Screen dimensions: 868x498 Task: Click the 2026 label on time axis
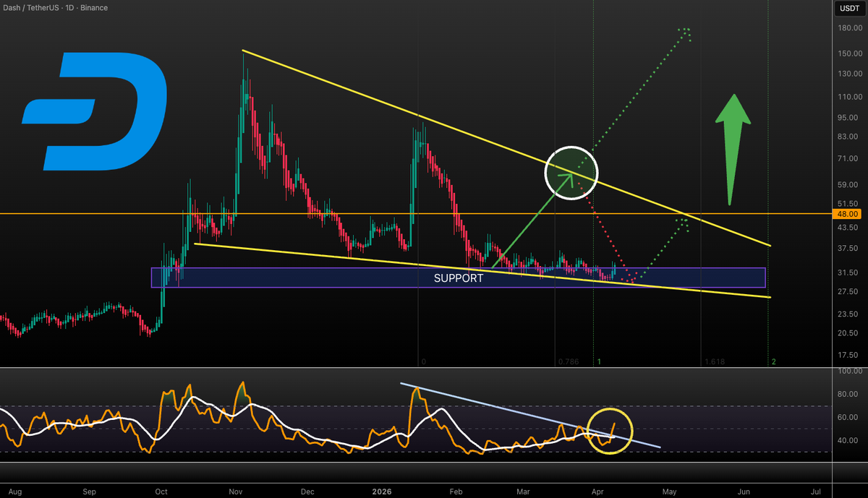381,491
